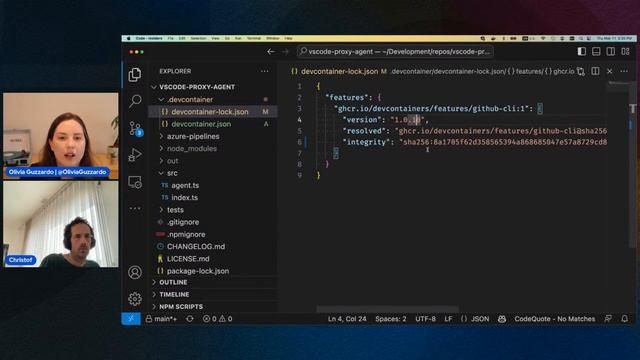Go forward with the navigation arrow
This screenshot has width=640, height=360.
click(x=285, y=52)
